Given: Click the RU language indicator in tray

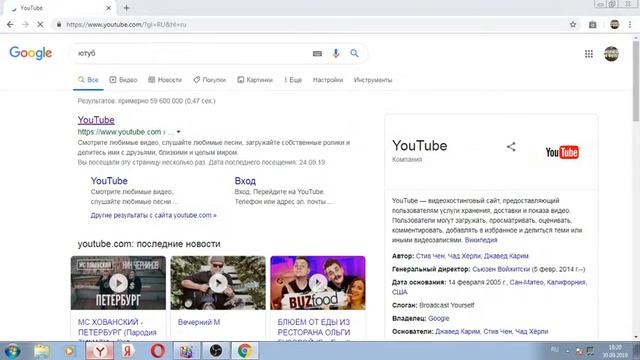Looking at the screenshot, I should click(554, 350).
